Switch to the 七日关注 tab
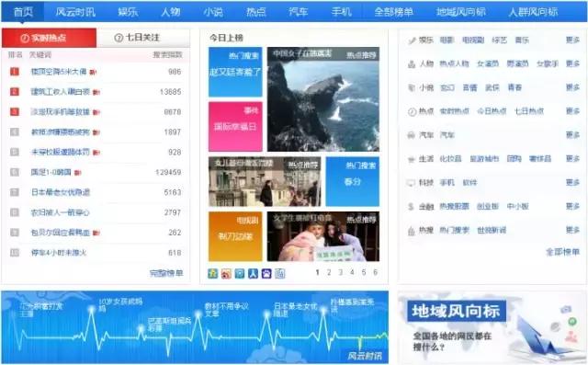Screen dimensions: 588x365 (142, 38)
